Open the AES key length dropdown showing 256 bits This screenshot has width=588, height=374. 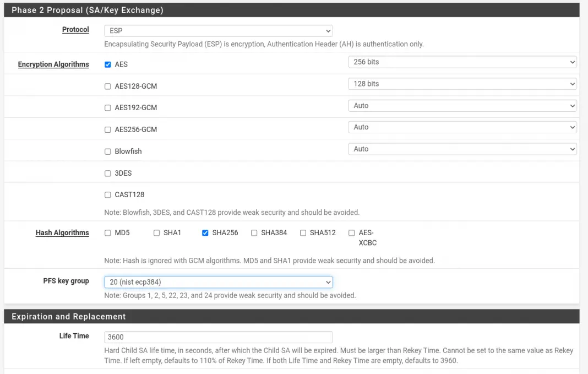tap(461, 62)
